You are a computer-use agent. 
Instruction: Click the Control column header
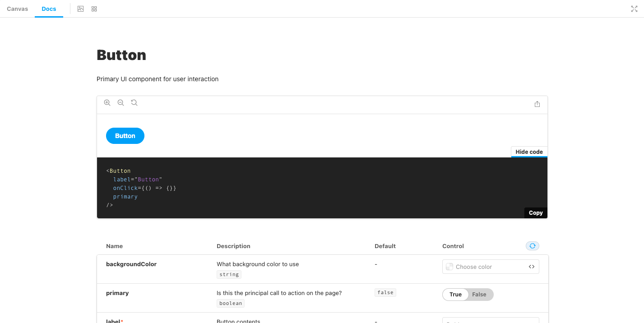453,246
